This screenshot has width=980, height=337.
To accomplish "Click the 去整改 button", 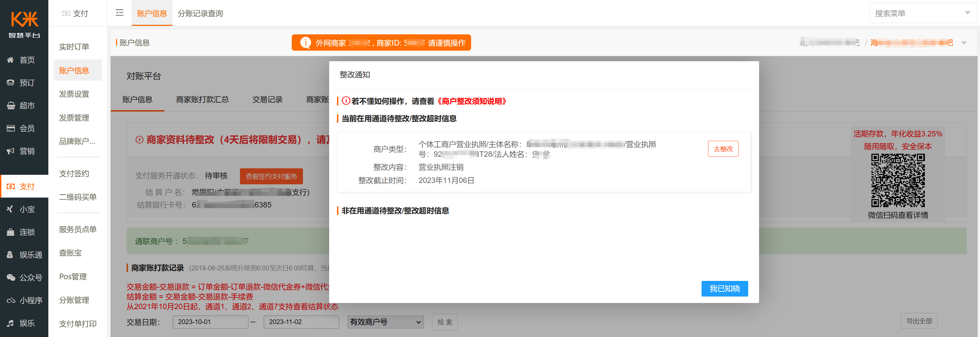I will (x=723, y=149).
